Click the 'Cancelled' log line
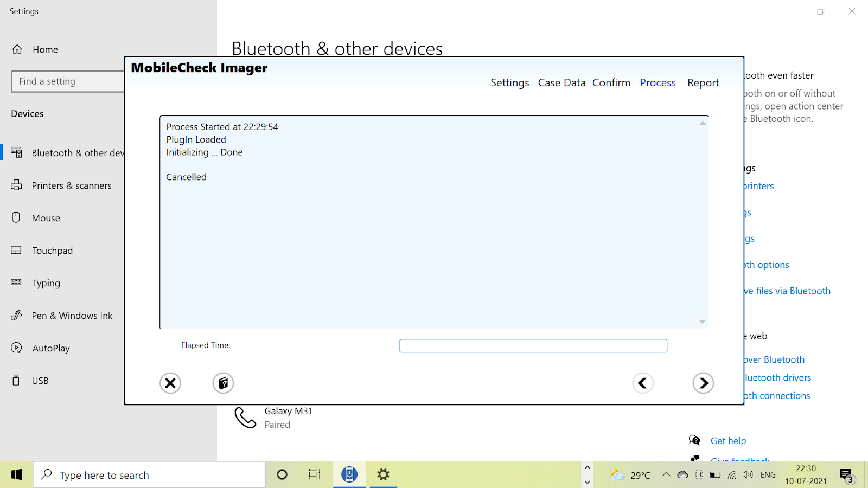This screenshot has height=488, width=868. tap(186, 177)
